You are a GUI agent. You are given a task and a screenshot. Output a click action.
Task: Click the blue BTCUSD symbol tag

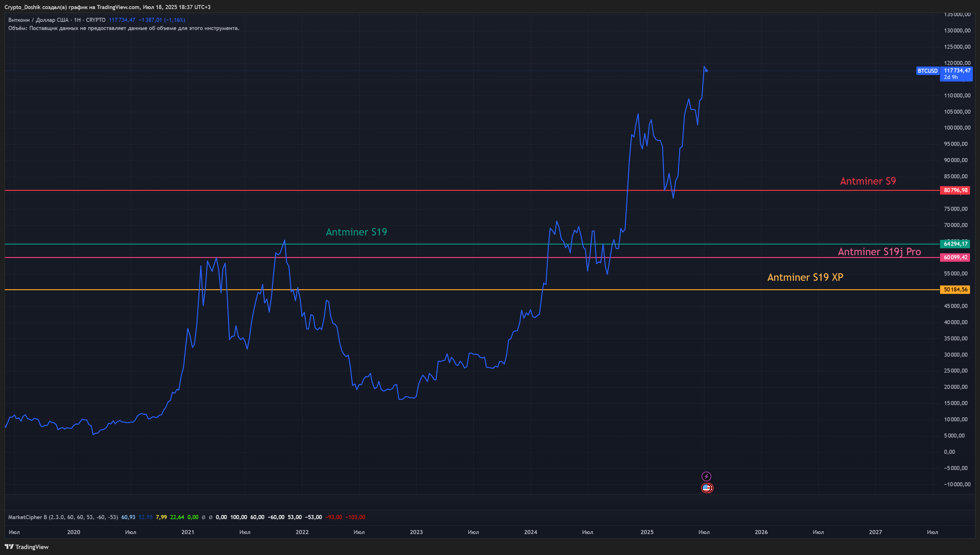click(x=928, y=71)
